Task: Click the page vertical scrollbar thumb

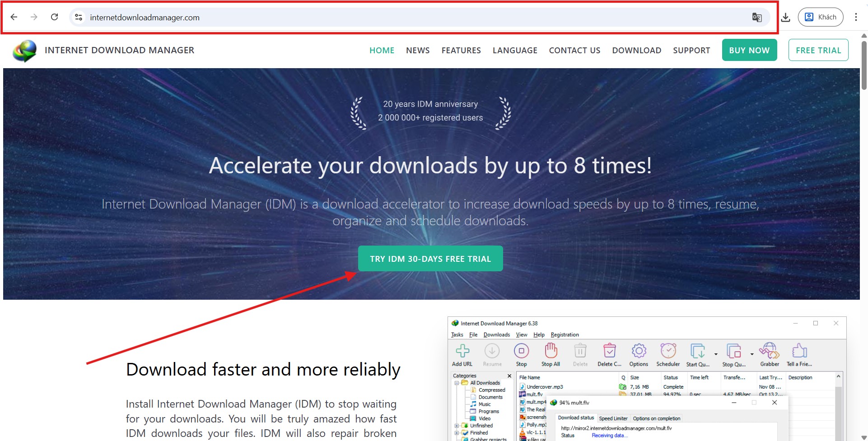Action: (x=863, y=65)
